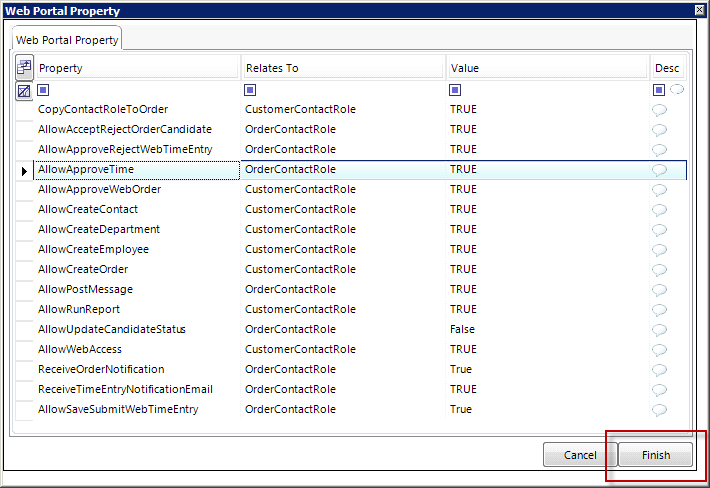Open the Desc column filter operator

pyautogui.click(x=659, y=90)
